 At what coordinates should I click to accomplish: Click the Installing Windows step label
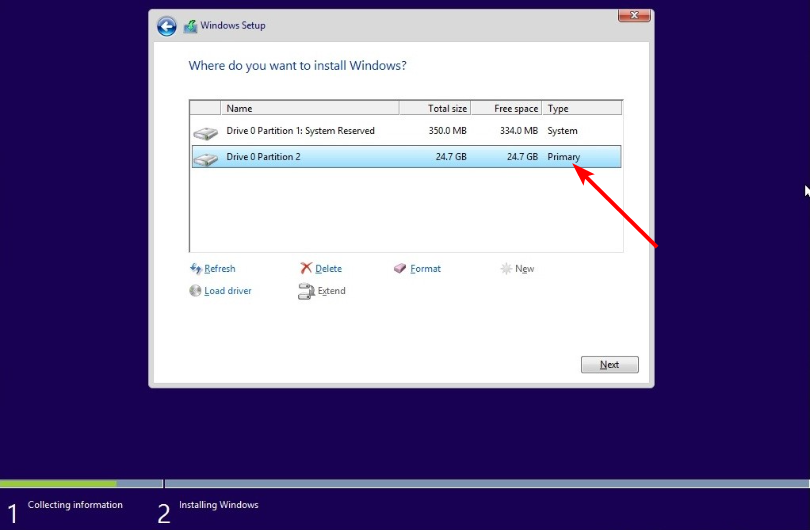(x=219, y=505)
